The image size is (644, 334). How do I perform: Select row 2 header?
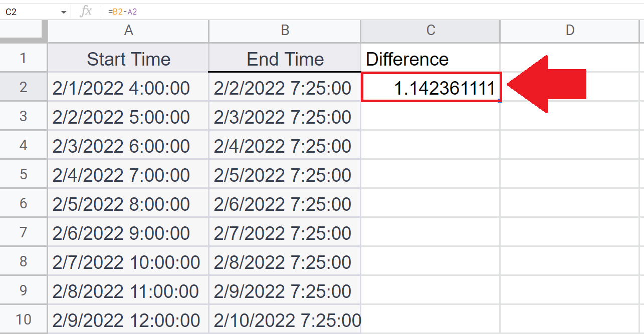(24, 87)
